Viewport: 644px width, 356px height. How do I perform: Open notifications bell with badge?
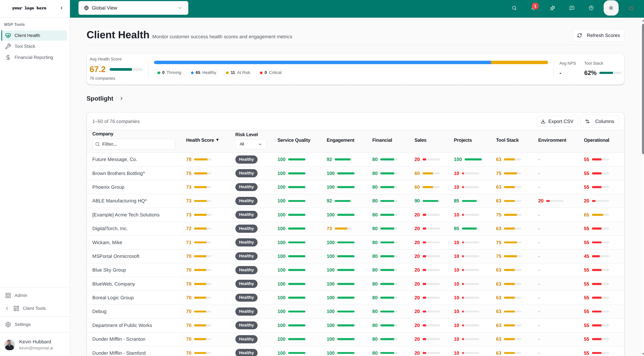pyautogui.click(x=533, y=8)
